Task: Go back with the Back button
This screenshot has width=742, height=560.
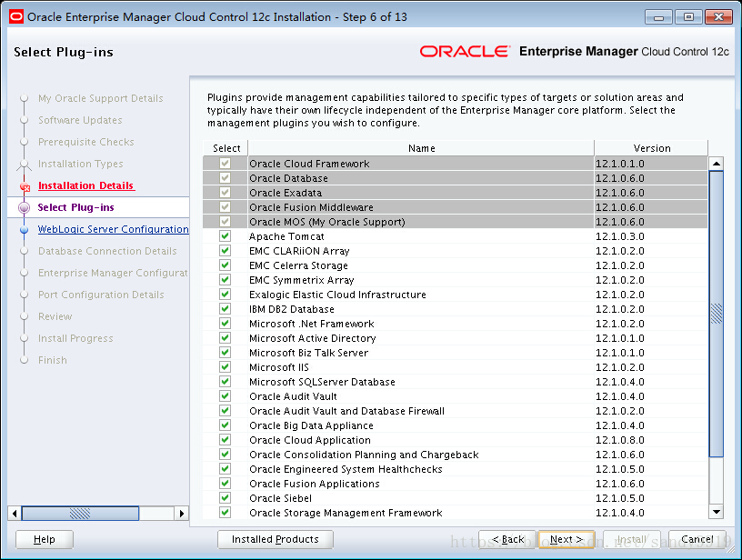Action: [507, 539]
